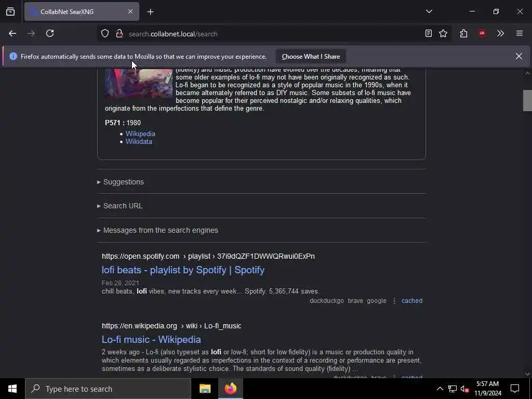Go back to the previous page
This screenshot has height=399, width=532.
coord(12,34)
